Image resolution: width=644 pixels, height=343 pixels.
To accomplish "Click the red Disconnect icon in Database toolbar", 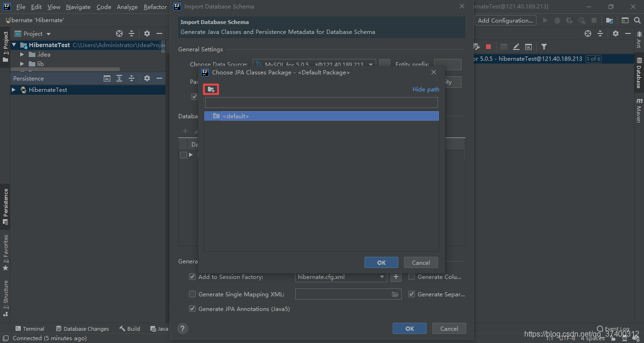I will pos(488,47).
